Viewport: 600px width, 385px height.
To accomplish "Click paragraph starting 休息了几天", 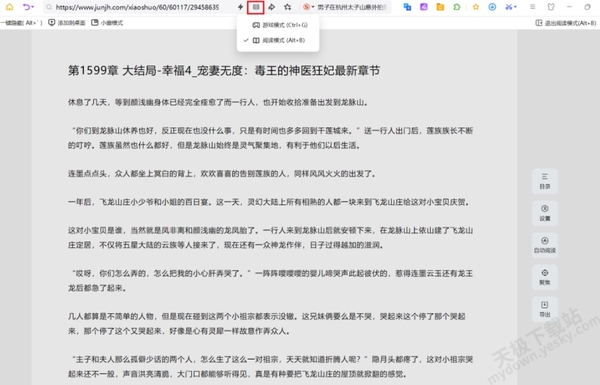I will pos(218,102).
